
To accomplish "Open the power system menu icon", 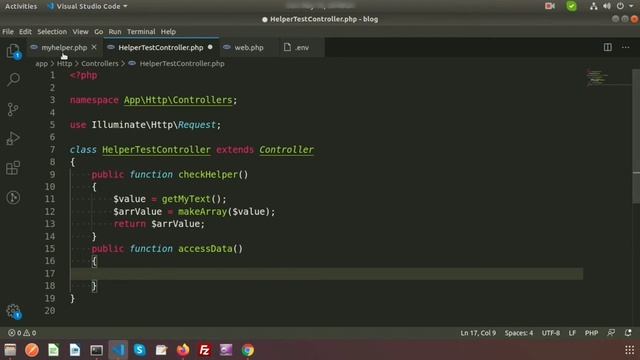I will pyautogui.click(x=620, y=6).
